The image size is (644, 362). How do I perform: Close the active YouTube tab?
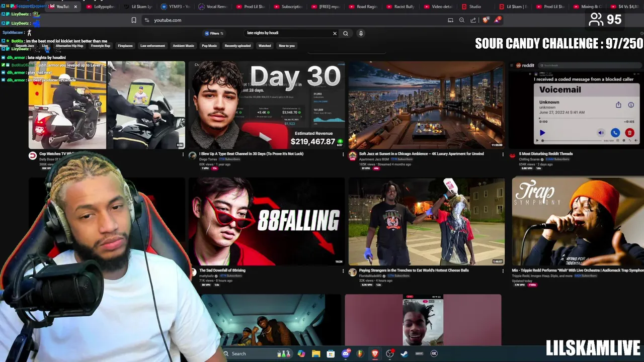(x=75, y=7)
